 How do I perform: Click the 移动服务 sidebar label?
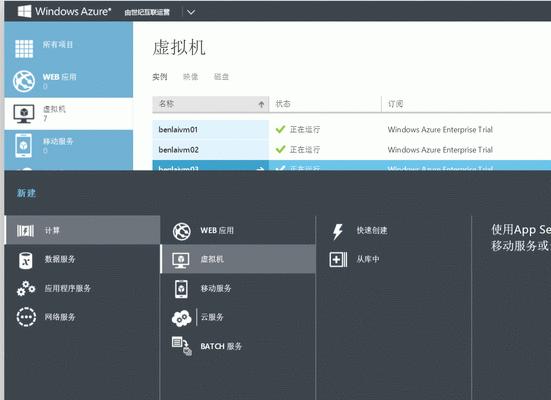(x=58, y=142)
